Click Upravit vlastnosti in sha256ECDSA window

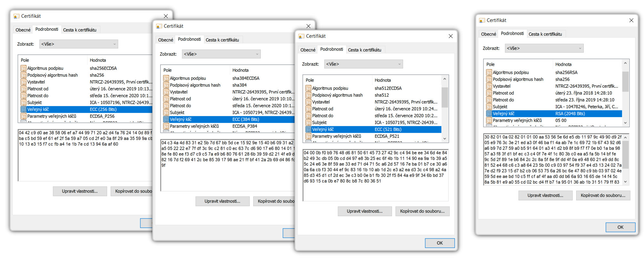click(80, 191)
